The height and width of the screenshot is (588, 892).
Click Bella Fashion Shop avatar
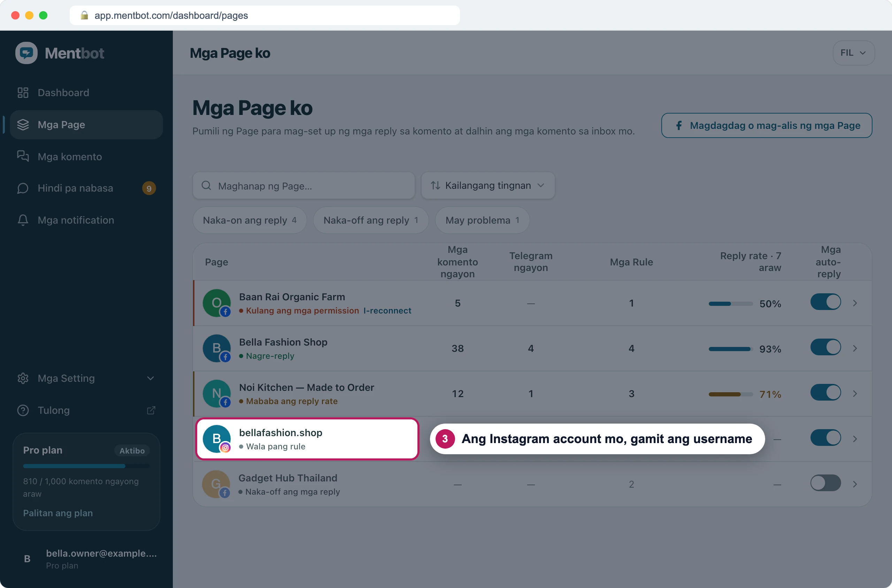click(x=216, y=348)
